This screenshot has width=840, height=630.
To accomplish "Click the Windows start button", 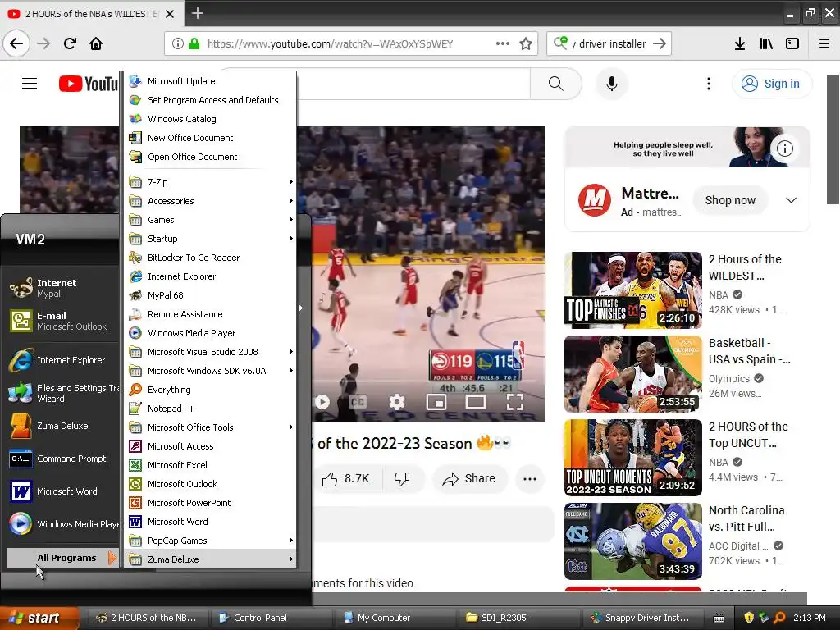I will tap(39, 618).
